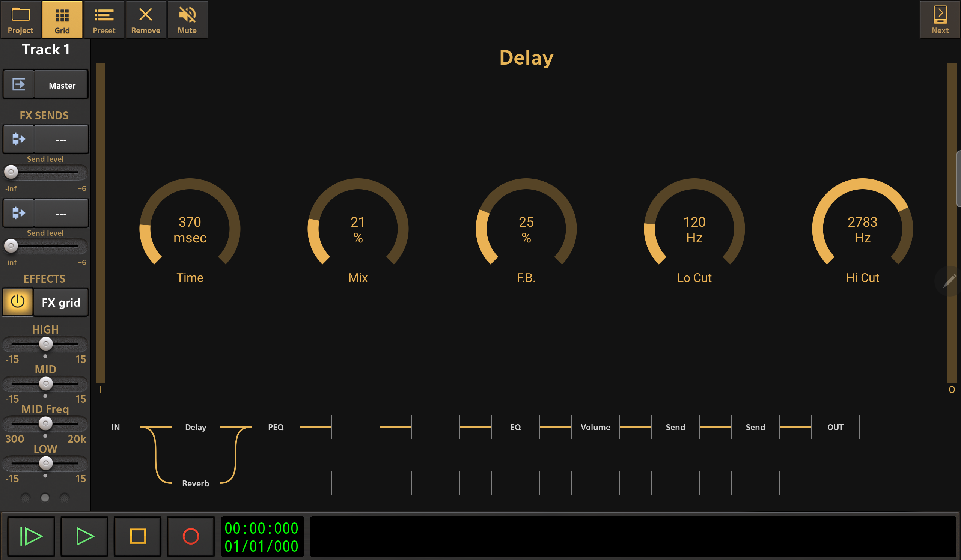This screenshot has width=961, height=560.
Task: Toggle the EFFECTS power switch on EFFECTS panel
Action: (x=18, y=302)
